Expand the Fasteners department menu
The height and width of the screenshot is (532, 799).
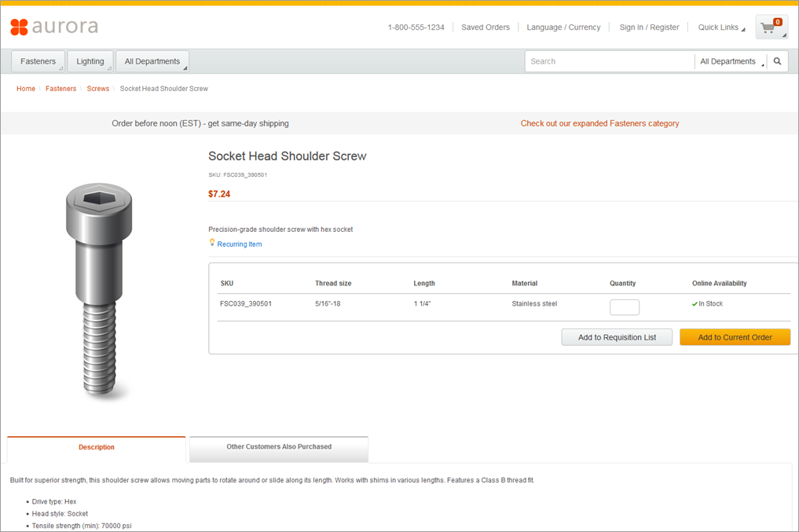[x=38, y=61]
